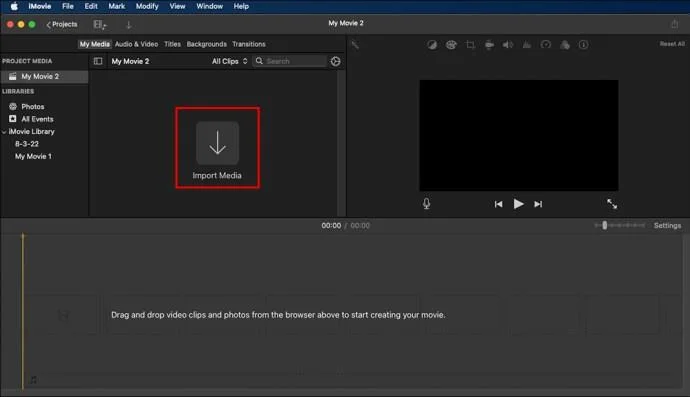The height and width of the screenshot is (397, 690).
Task: Enter fullscreen playback mode
Action: [612, 203]
